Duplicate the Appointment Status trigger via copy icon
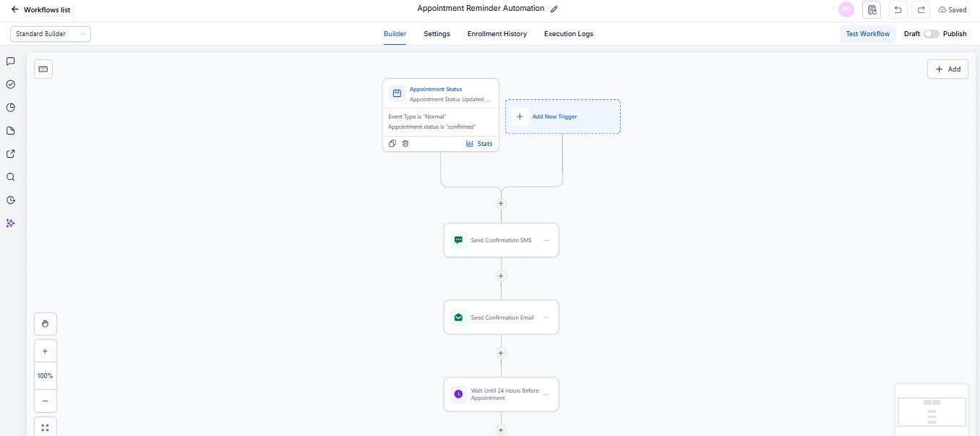Image resolution: width=980 pixels, height=436 pixels. coord(392,144)
